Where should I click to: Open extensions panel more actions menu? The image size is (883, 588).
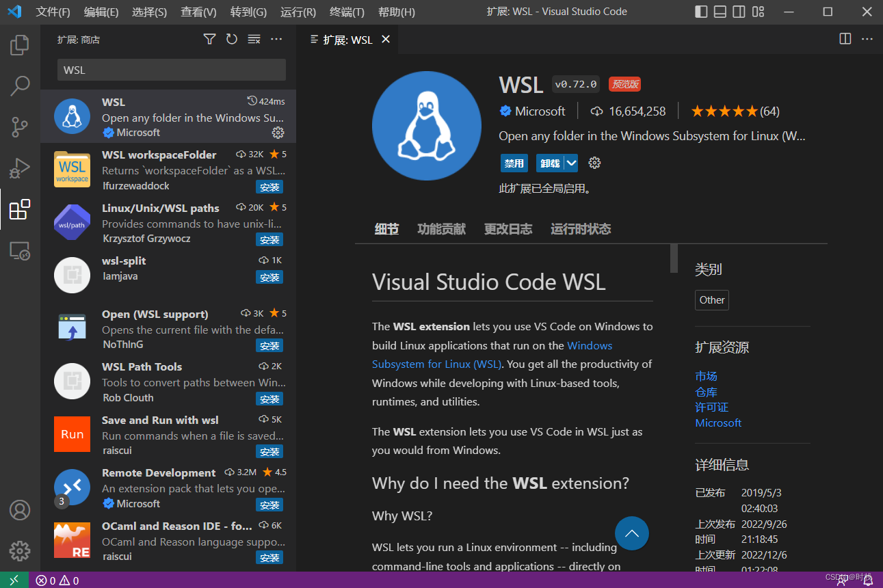pos(276,40)
